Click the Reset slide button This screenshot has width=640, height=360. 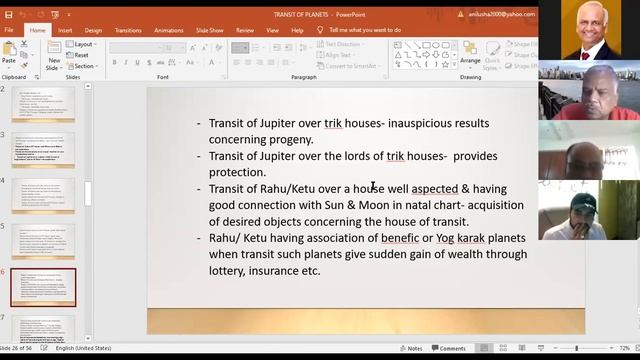click(x=77, y=55)
